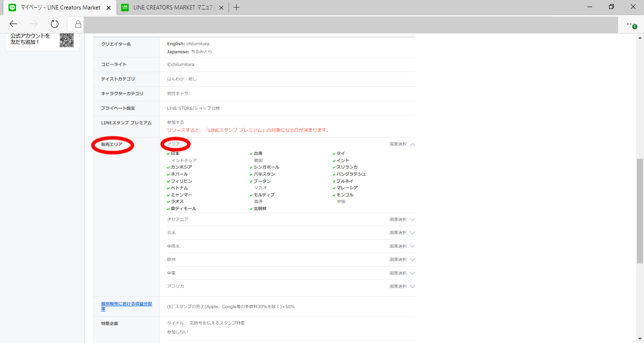Click the red LINEスタンプ プレミアム release notice
This screenshot has width=644, height=343.
pyautogui.click(x=248, y=130)
